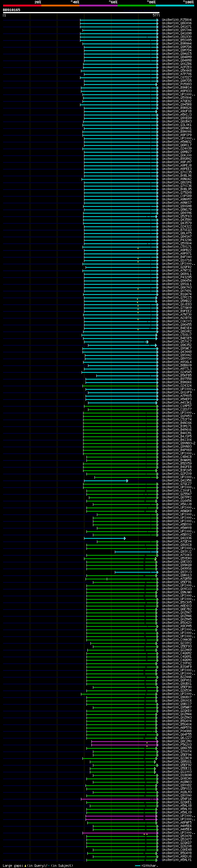This screenshot has width=197, height=868.
Task: Select the cyan ~100% identity legend segment
Action: tap(175, 6)
